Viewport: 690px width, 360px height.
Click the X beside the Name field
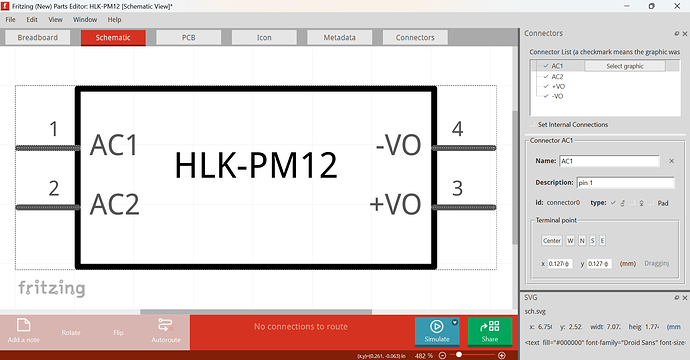(672, 161)
